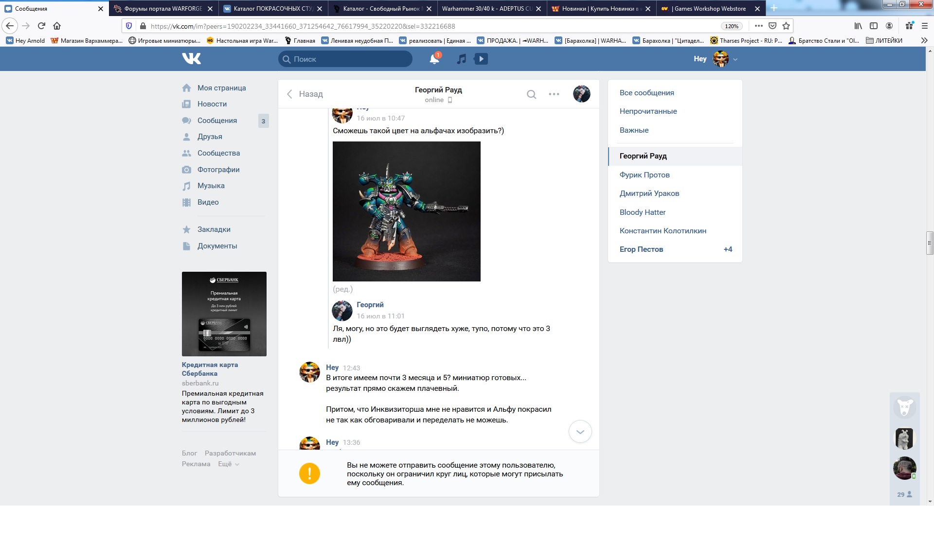The height and width of the screenshot is (560, 934).
Task: Click the VK Поиск search field
Action: [345, 59]
